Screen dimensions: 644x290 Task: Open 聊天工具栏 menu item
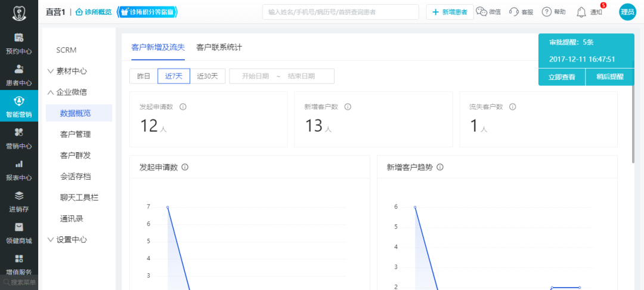79,198
